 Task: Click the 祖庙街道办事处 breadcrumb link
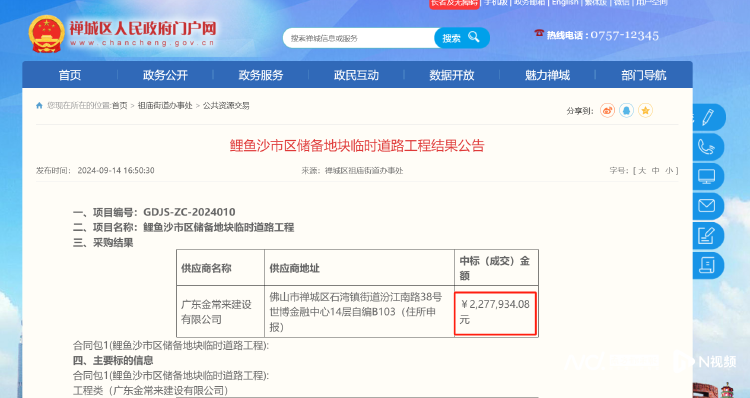click(165, 106)
